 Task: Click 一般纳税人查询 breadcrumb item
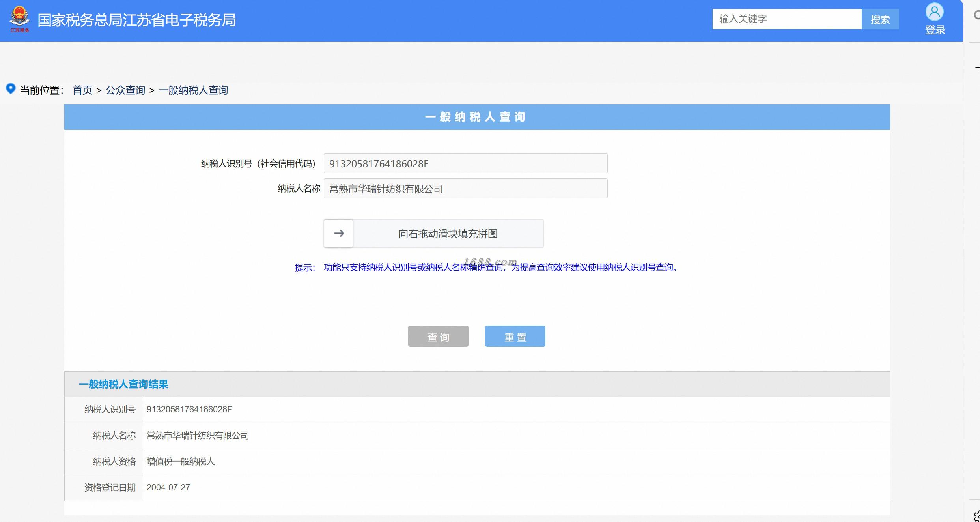(193, 90)
